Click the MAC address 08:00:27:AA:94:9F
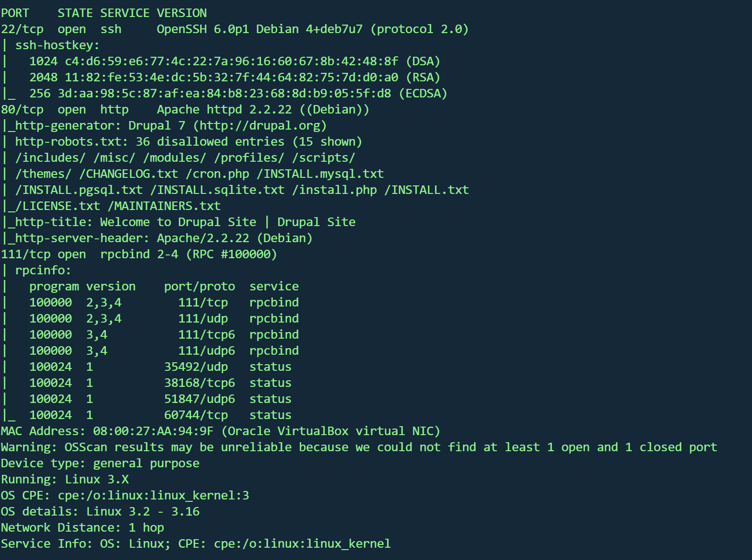This screenshot has width=752, height=560. pos(153,431)
